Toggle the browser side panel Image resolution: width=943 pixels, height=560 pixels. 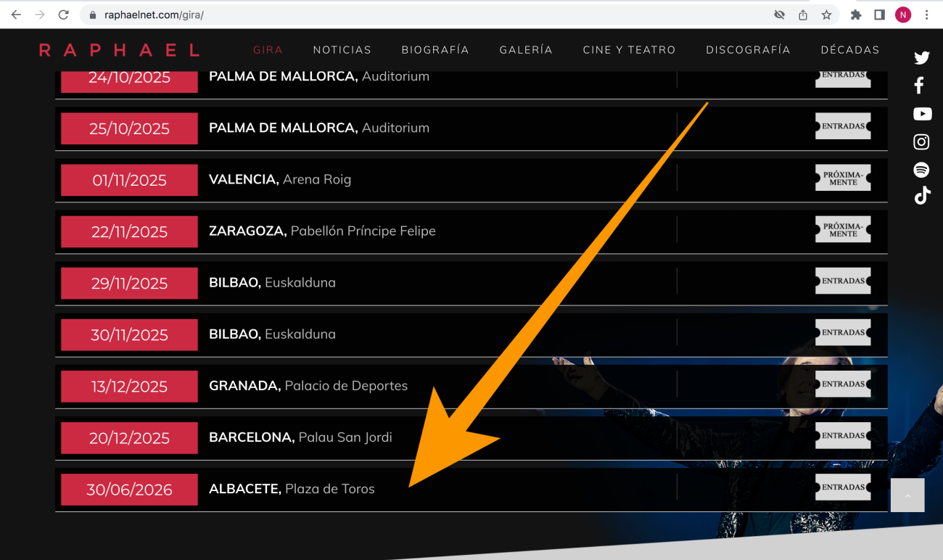click(879, 15)
